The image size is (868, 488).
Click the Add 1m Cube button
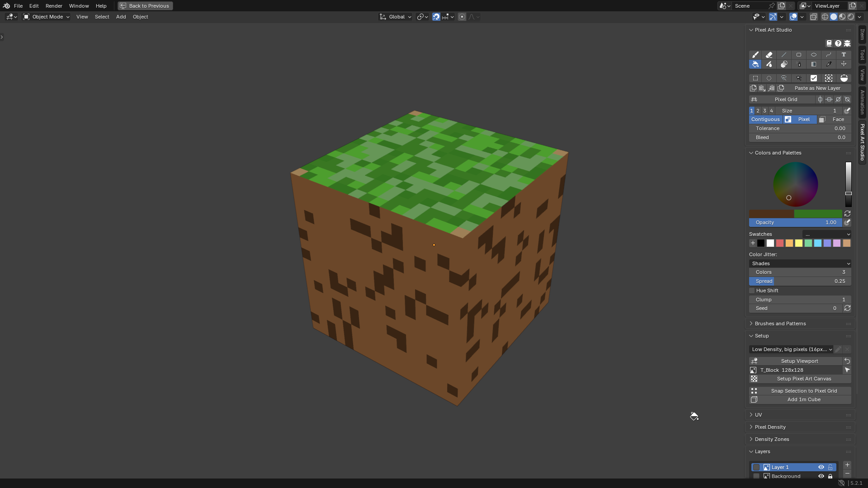click(800, 399)
